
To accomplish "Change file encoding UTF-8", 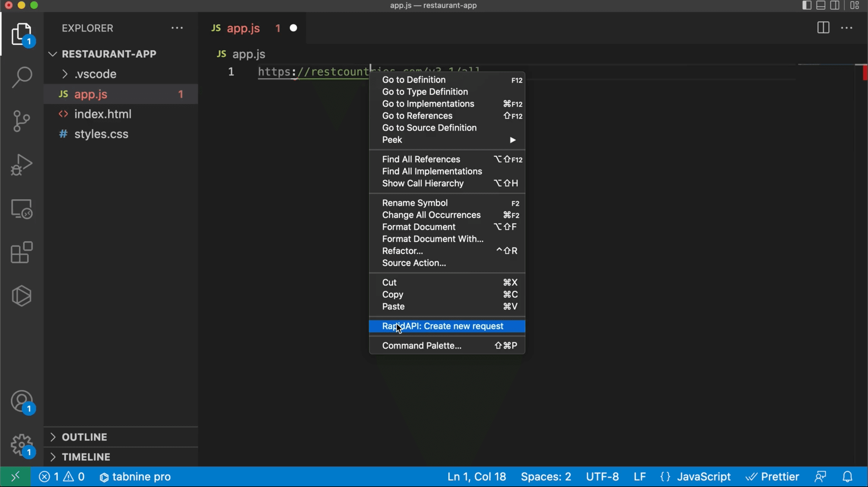I will [602, 476].
